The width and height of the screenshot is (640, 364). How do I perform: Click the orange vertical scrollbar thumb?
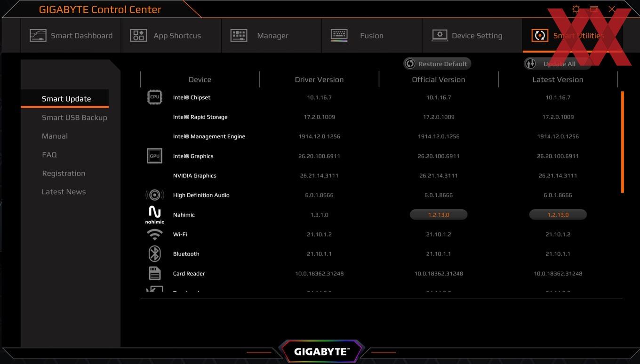[623, 142]
